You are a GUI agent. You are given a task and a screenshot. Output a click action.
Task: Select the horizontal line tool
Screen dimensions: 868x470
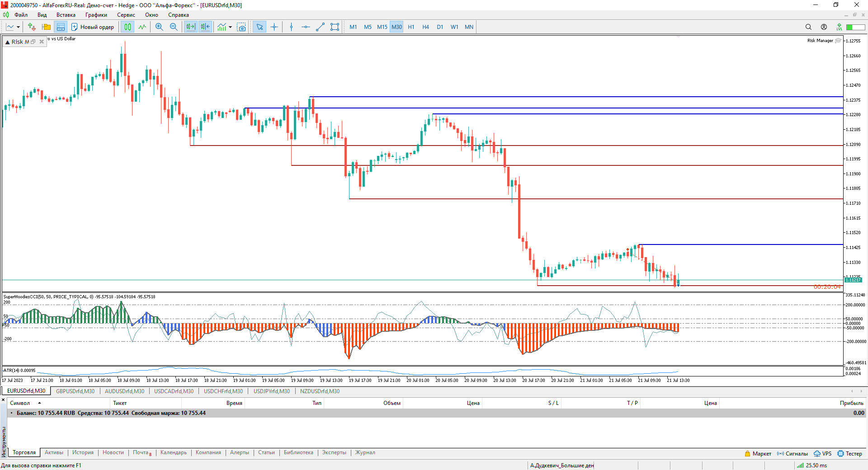(x=306, y=27)
